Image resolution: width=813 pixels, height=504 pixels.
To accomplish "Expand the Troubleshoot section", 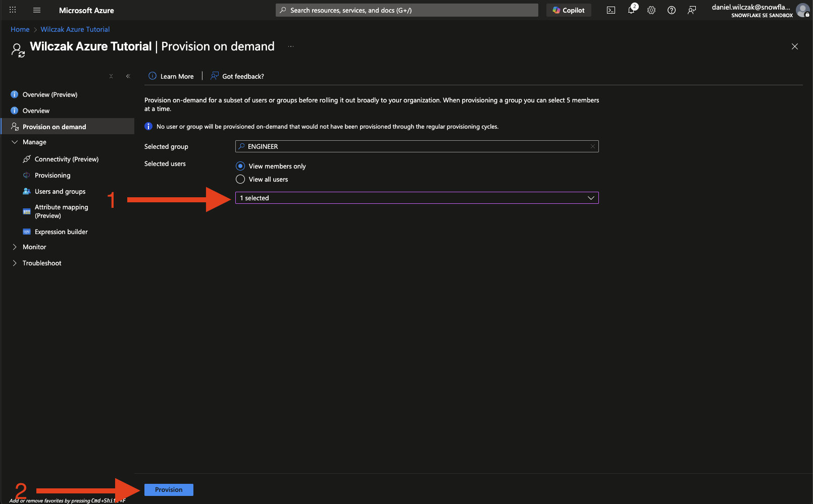I will coord(15,263).
